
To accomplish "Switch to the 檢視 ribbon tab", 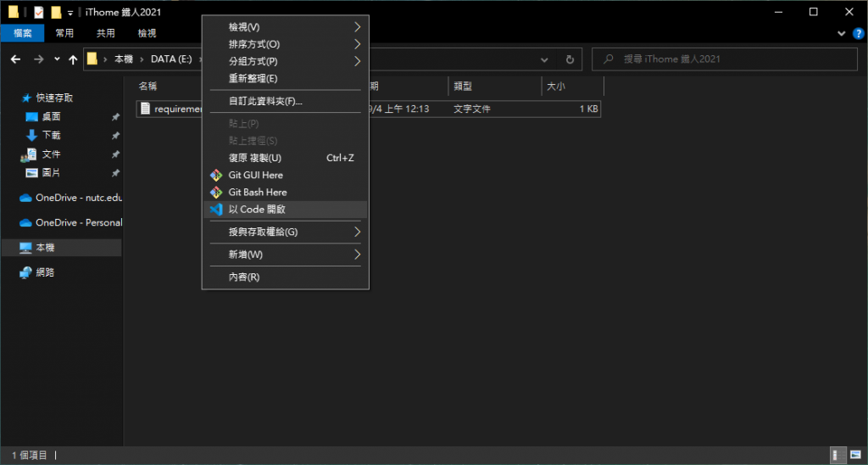I will coord(147,33).
